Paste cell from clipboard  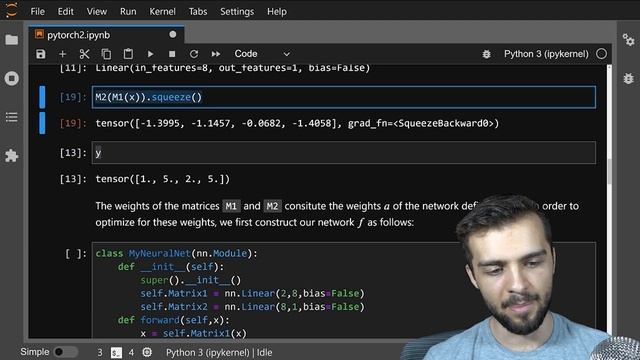click(x=128, y=54)
